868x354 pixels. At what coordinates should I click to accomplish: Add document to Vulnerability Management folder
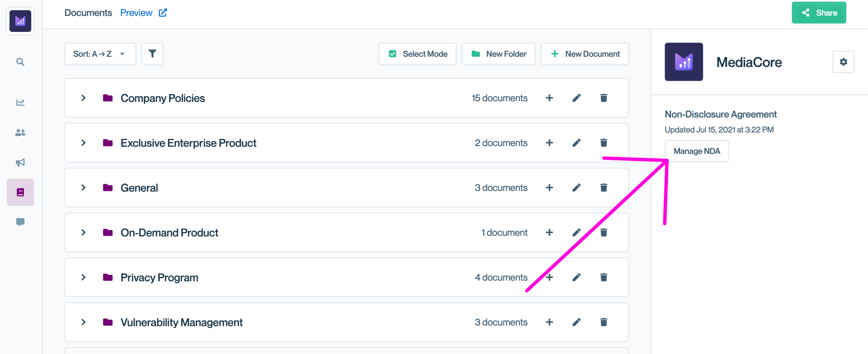pyautogui.click(x=549, y=322)
